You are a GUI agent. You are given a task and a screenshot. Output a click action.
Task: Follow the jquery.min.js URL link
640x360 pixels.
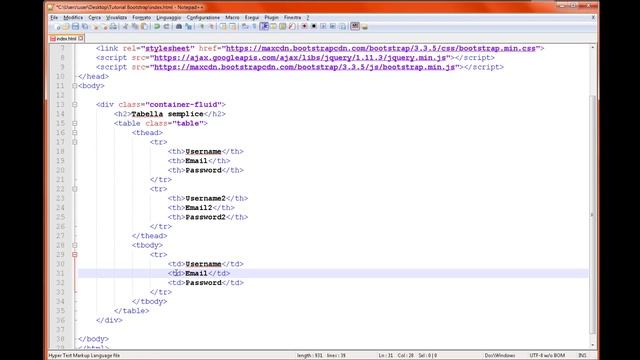point(300,58)
